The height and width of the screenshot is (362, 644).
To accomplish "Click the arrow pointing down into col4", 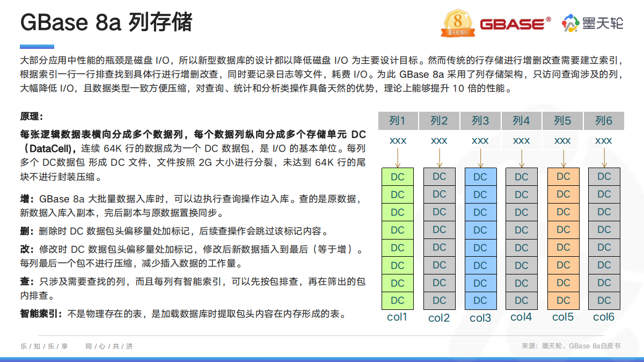I will (522, 158).
